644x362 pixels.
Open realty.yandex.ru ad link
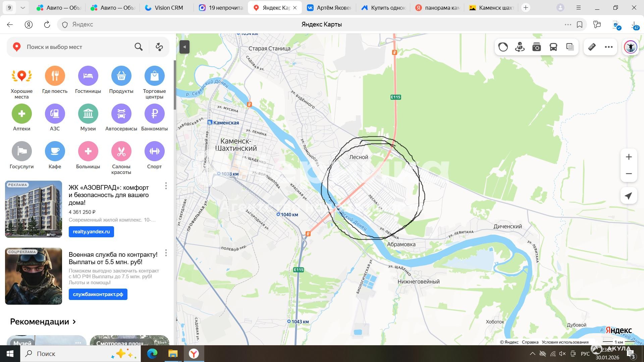point(91,232)
